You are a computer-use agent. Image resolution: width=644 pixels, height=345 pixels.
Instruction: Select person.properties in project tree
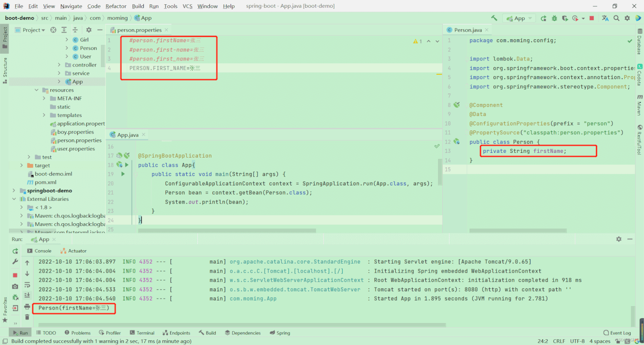(x=79, y=140)
